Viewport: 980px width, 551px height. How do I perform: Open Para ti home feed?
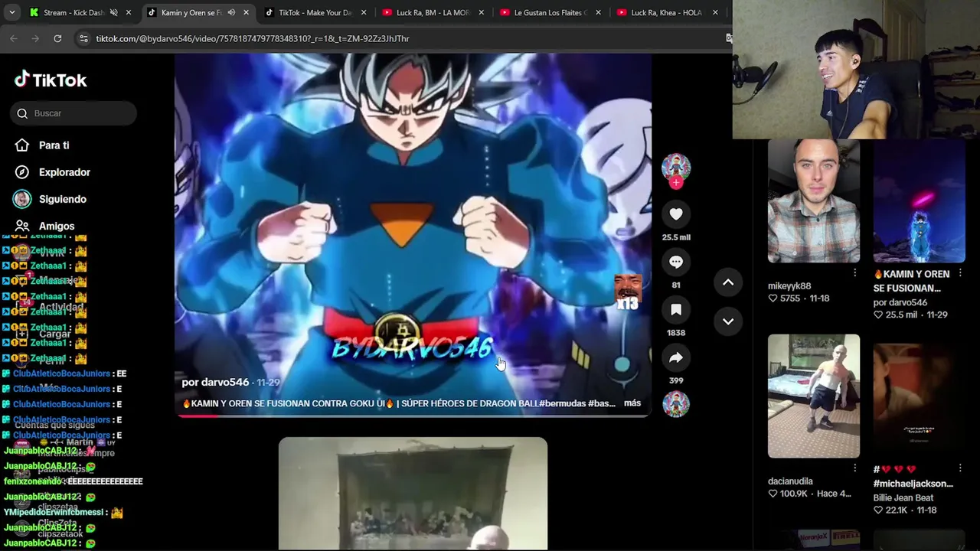[x=54, y=145]
